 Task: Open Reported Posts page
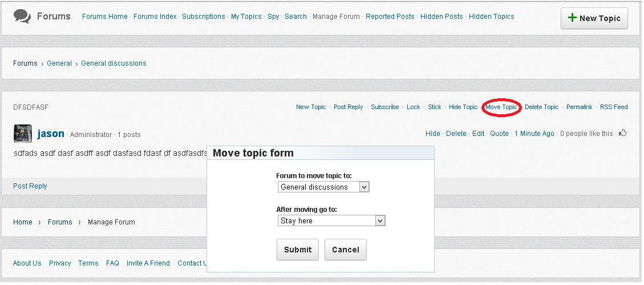(390, 17)
